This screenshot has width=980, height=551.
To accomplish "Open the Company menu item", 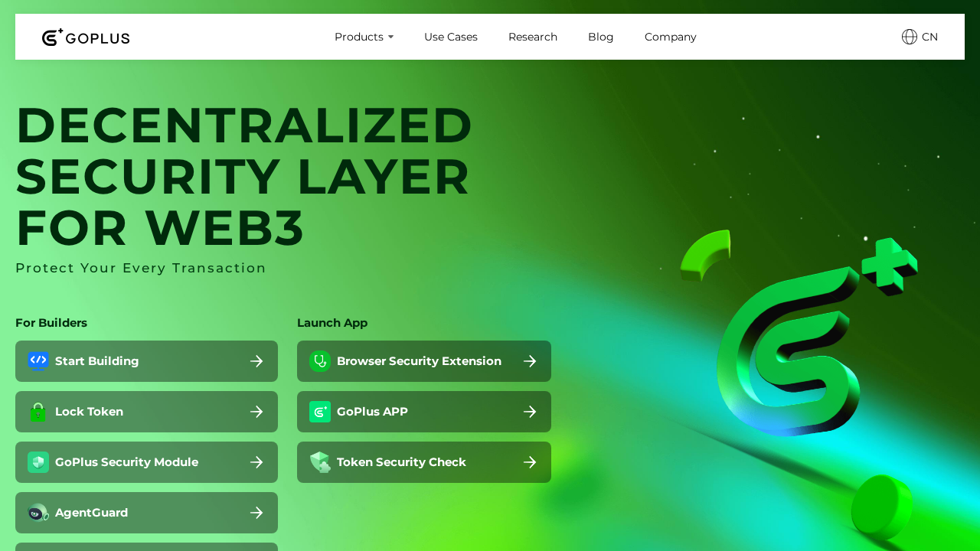I will pos(671,37).
